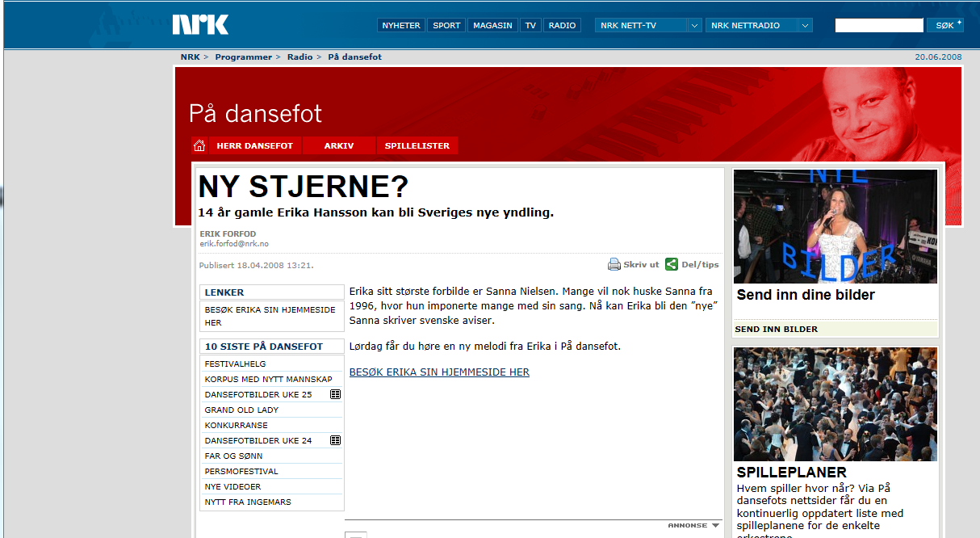Expand the NRK Nett-TV dropdown
The height and width of the screenshot is (538, 980).
click(694, 25)
